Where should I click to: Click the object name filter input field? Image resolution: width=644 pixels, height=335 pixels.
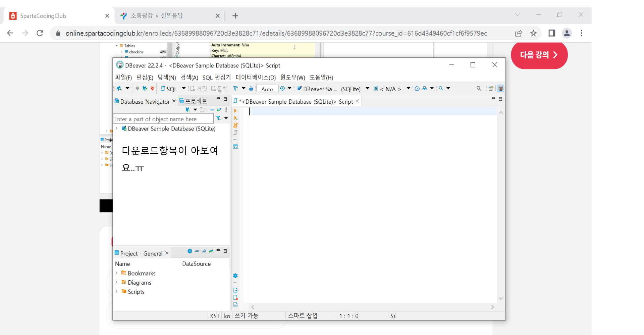click(x=163, y=119)
